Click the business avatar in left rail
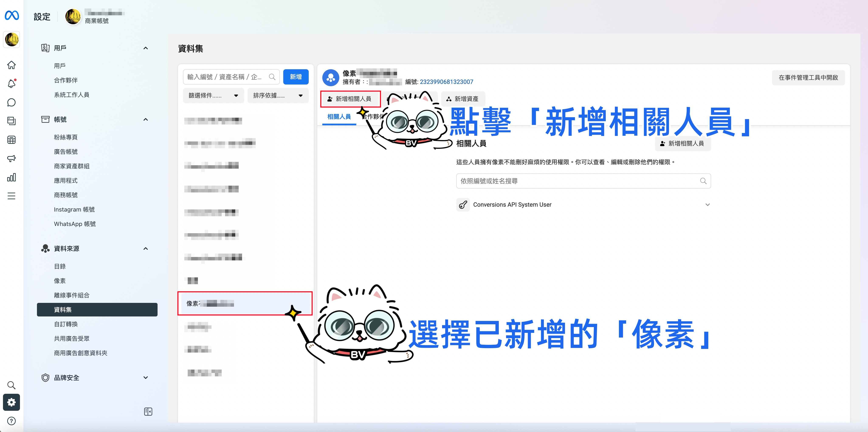868x432 pixels. tap(12, 40)
